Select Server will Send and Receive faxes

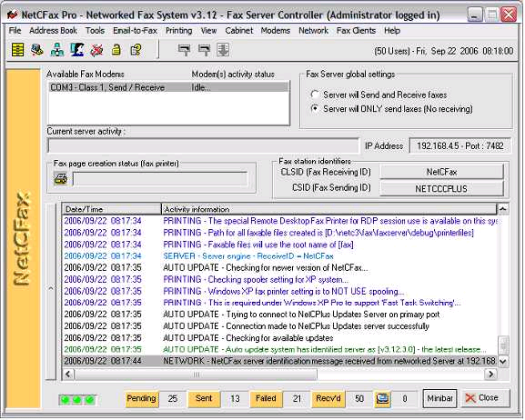379,95
